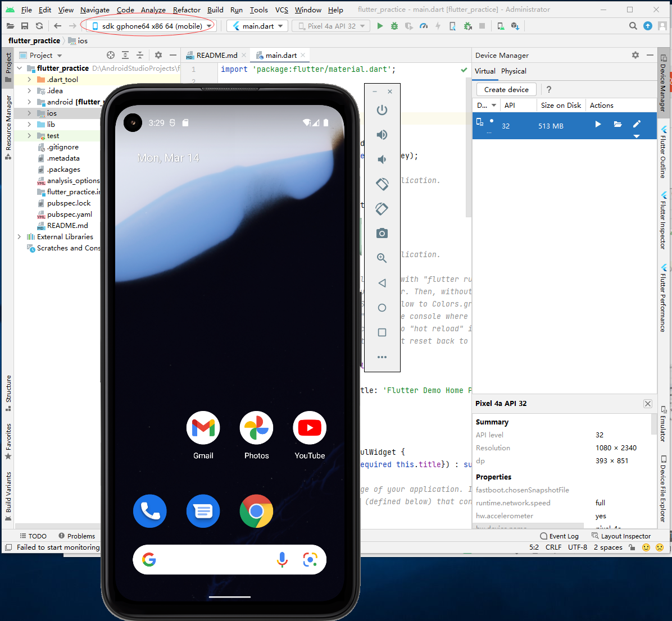Edit the Pixel 4a device pencil icon
Image resolution: width=672 pixels, height=621 pixels.
pyautogui.click(x=637, y=124)
